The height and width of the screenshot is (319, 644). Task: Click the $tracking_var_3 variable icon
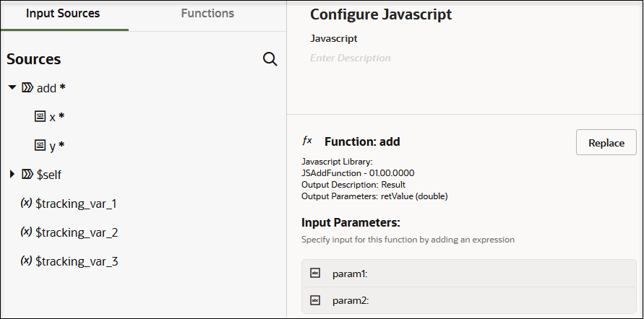26,261
